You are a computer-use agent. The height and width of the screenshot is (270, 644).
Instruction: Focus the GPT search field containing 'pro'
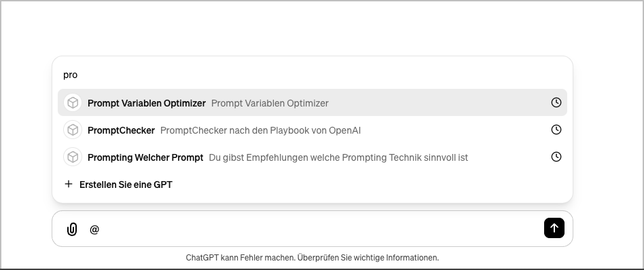[x=312, y=75]
